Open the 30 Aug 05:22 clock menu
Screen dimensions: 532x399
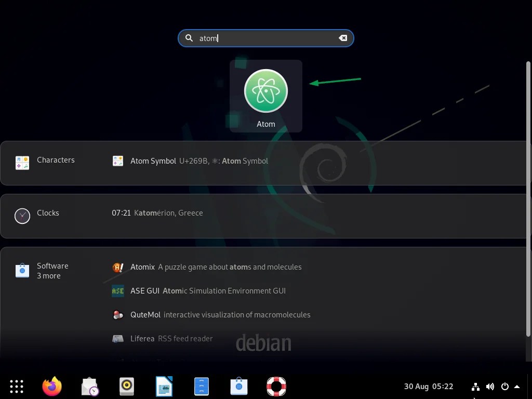coord(429,387)
